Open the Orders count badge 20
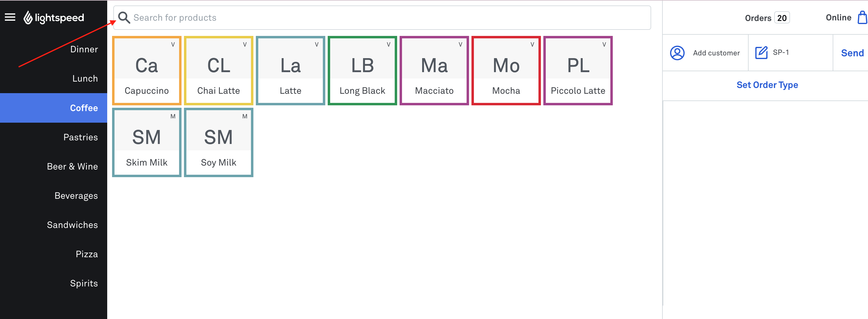Screen dimensions: 868x319 (782, 18)
